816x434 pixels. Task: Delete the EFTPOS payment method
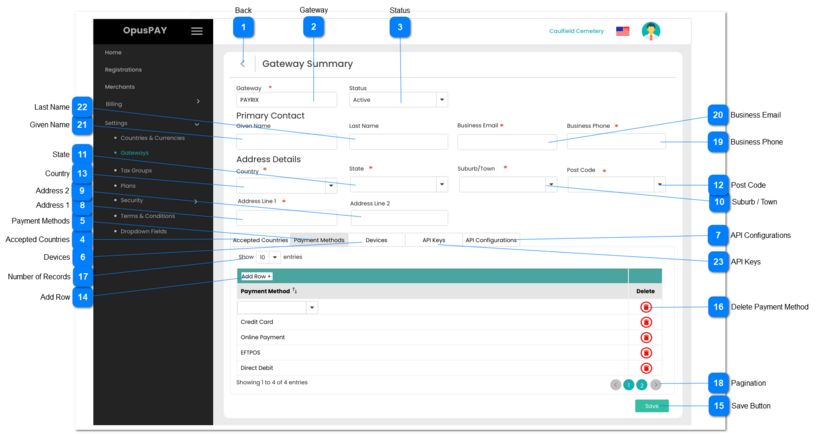pyautogui.click(x=646, y=353)
